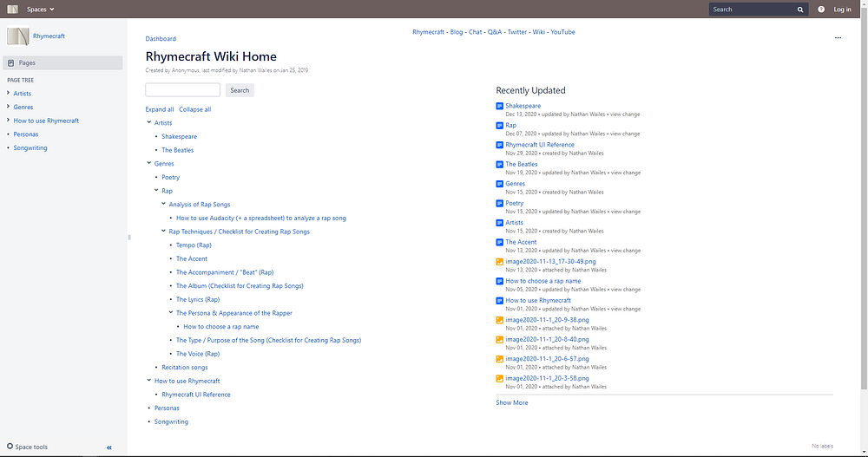The width and height of the screenshot is (868, 457).
Task: Click the Rhymecraft space logo thumbnail
Action: (x=17, y=36)
